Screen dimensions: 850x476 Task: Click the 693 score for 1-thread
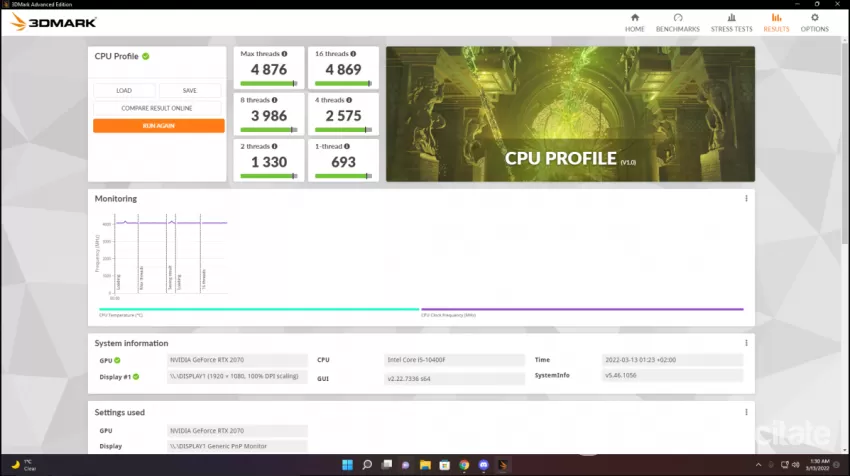(x=343, y=162)
